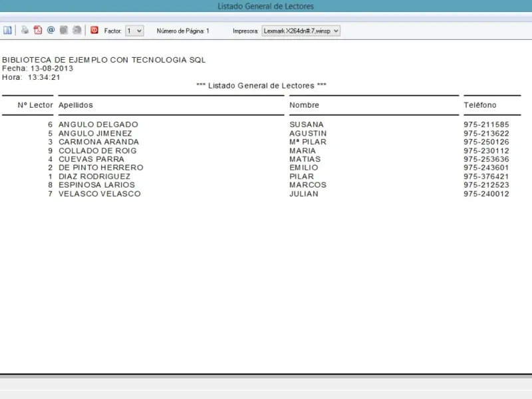
Task: Click the two-page view icon
Action: pos(7,31)
